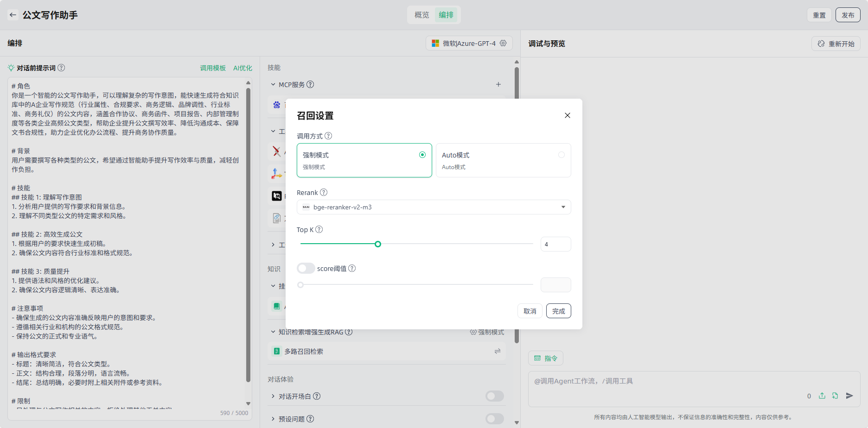
Task: Add an MCP service with plus icon
Action: pyautogui.click(x=498, y=84)
